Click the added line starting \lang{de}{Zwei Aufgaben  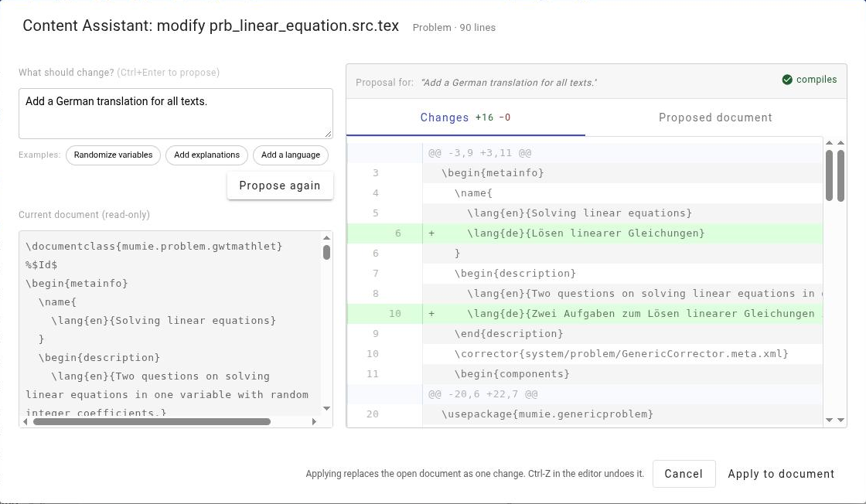(x=585, y=314)
